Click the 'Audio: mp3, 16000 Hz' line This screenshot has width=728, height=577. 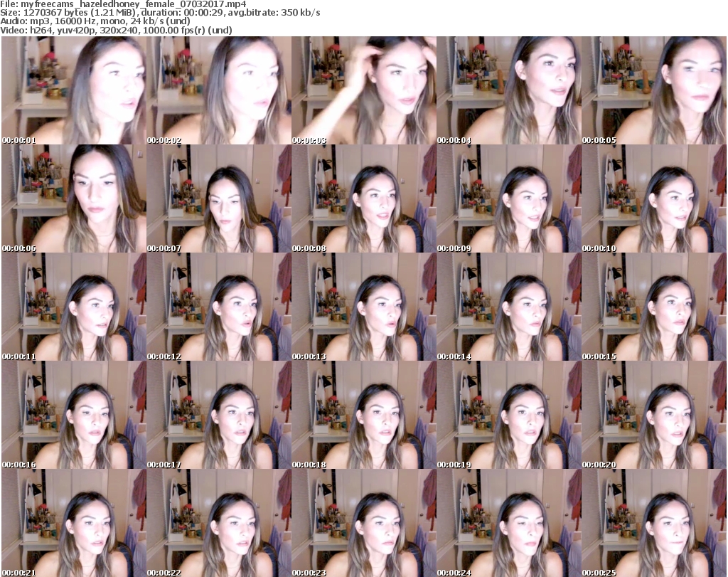tap(95, 21)
